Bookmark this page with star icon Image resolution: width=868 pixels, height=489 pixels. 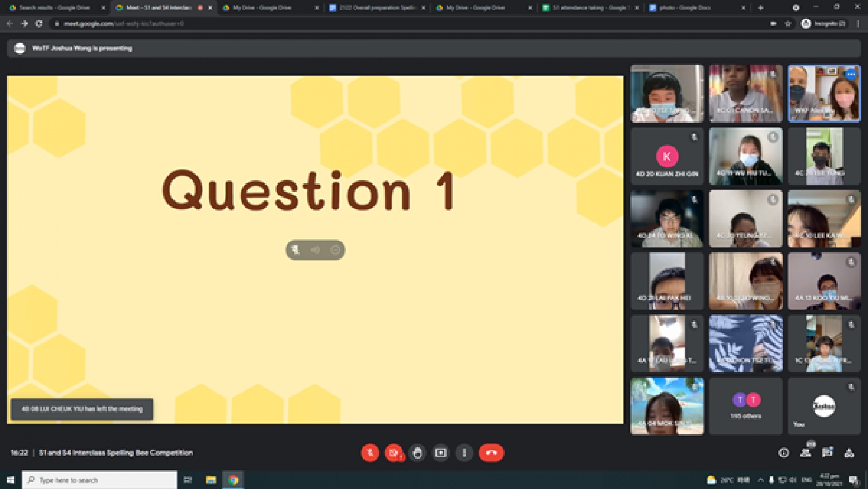point(788,24)
